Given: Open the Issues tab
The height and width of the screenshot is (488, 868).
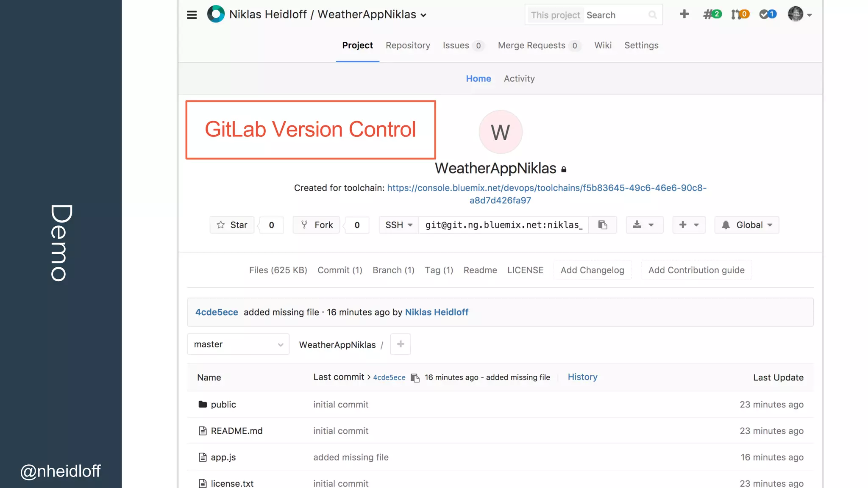Looking at the screenshot, I should tap(463, 45).
